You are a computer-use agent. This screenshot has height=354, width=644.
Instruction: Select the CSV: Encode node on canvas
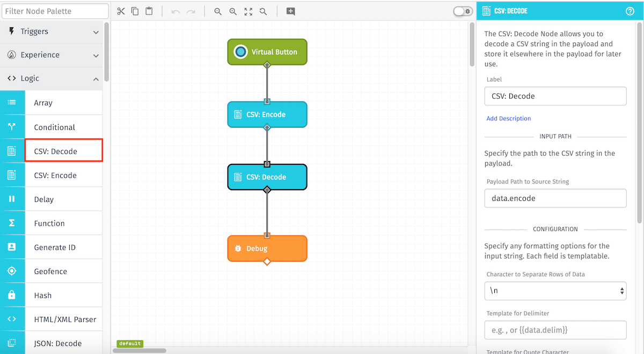(x=267, y=114)
